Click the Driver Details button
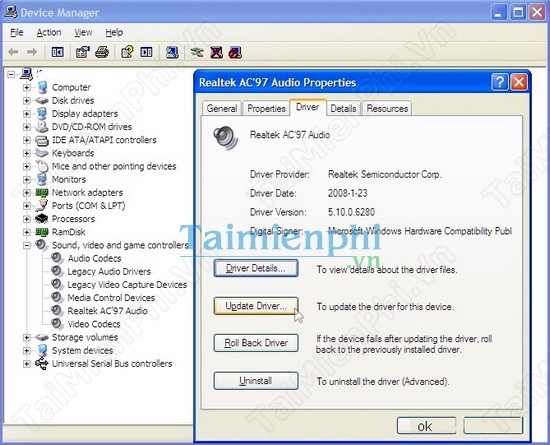The image size is (550, 445). 256,268
